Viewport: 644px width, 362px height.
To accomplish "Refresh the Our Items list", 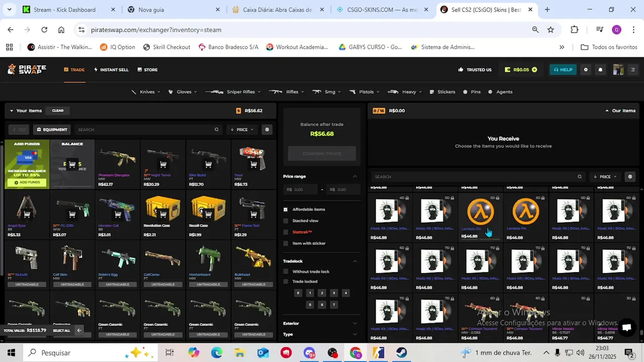I will click(630, 176).
